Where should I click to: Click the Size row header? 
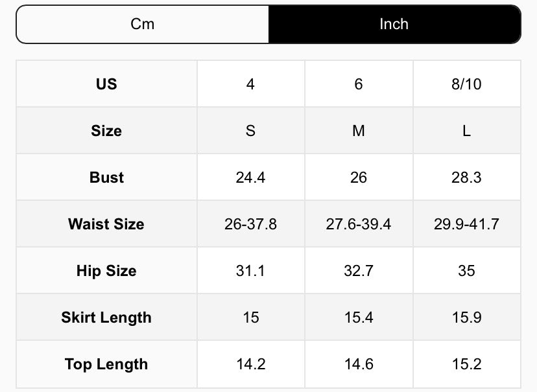(106, 131)
